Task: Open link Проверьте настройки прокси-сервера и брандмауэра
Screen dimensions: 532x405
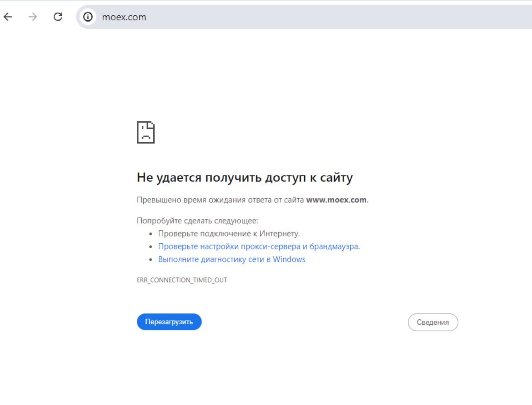Action: (x=259, y=247)
